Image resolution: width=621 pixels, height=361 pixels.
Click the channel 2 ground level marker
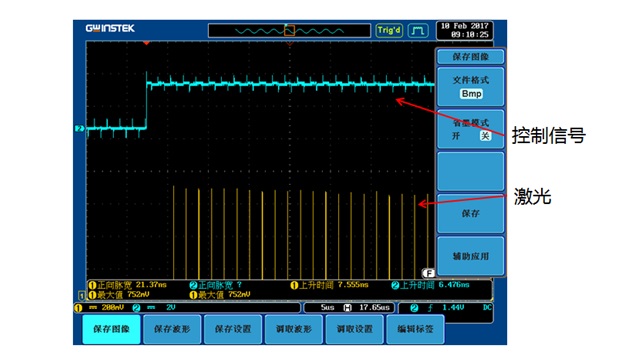(x=80, y=128)
